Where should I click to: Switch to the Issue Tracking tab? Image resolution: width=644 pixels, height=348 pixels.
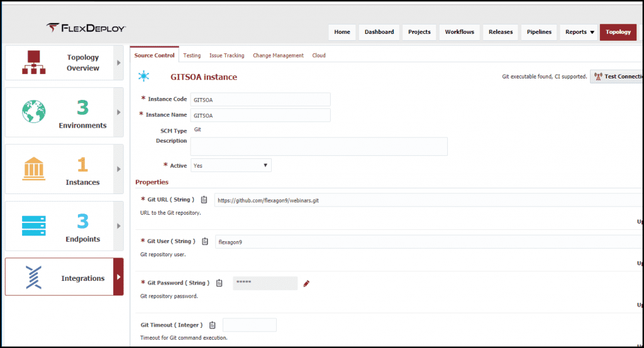(226, 55)
